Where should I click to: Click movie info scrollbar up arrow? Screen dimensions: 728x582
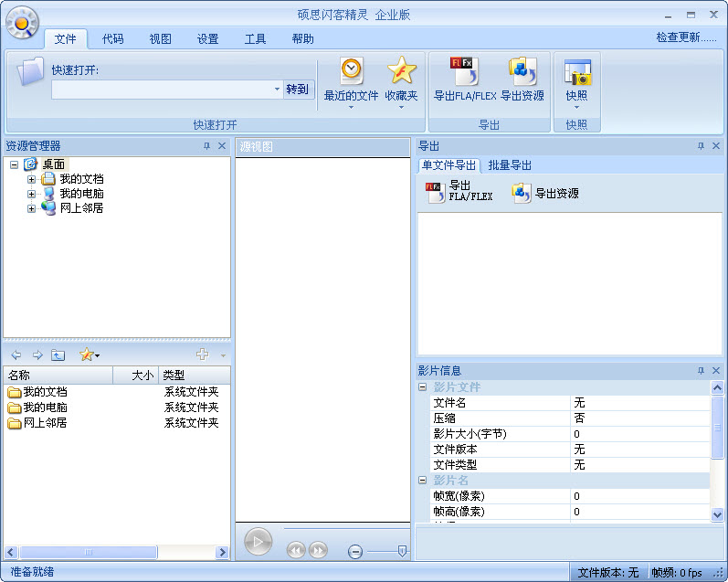717,386
